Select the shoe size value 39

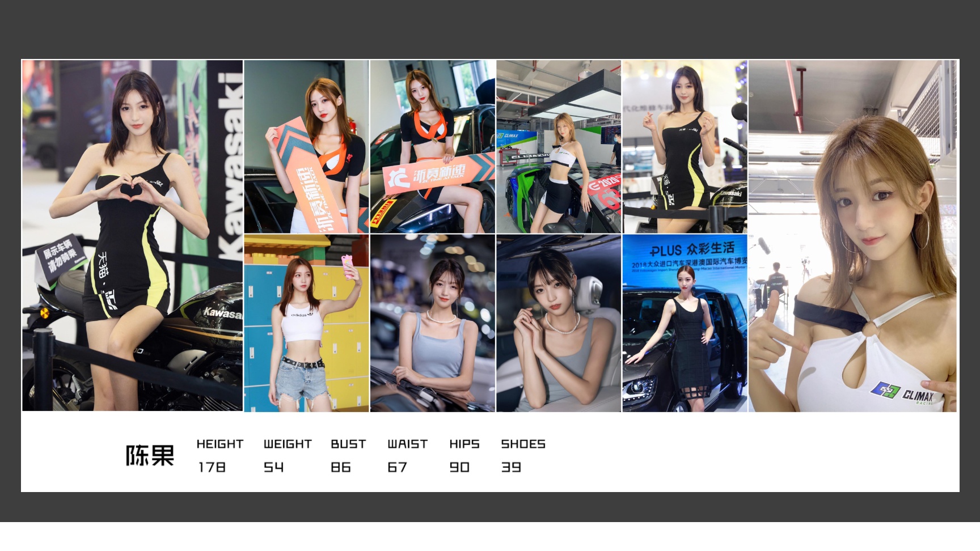click(511, 467)
